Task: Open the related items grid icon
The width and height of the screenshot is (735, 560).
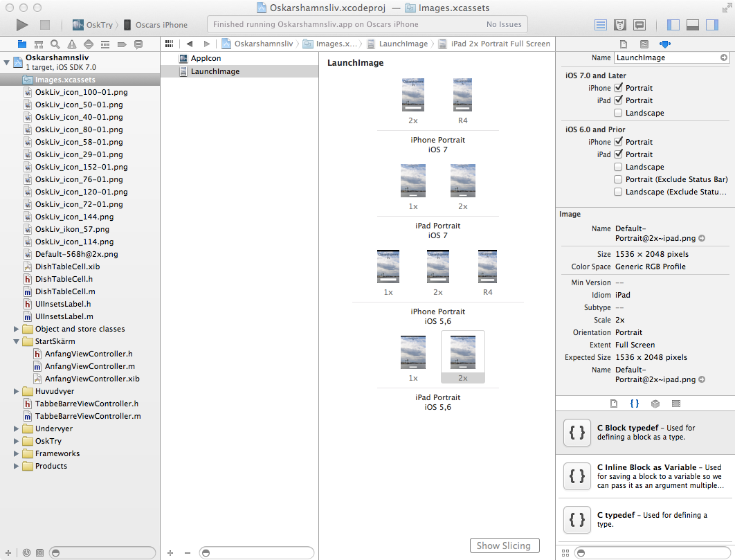Action: click(x=170, y=44)
